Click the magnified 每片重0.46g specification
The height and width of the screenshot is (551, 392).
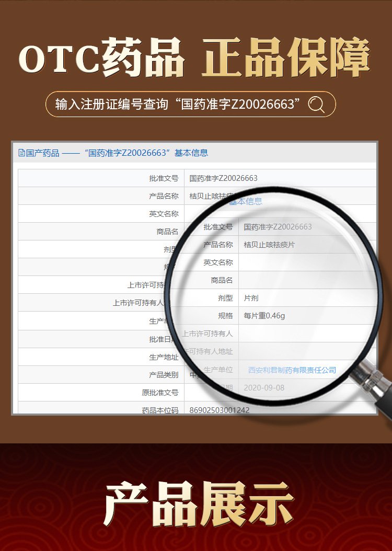(264, 316)
